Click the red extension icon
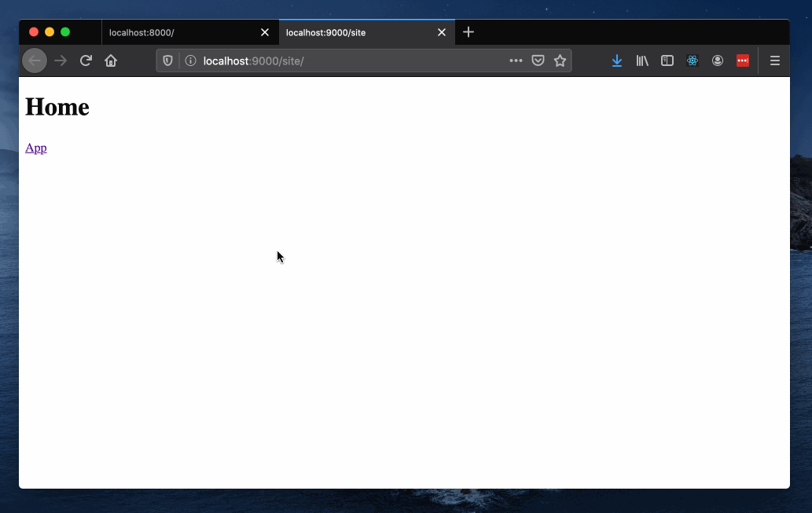This screenshot has height=513, width=812. click(x=743, y=60)
